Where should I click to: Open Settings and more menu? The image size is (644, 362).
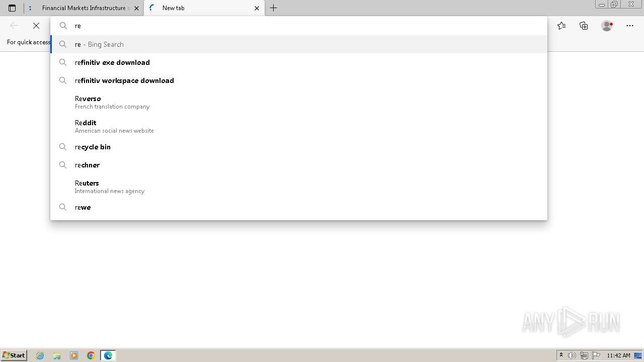[x=630, y=26]
